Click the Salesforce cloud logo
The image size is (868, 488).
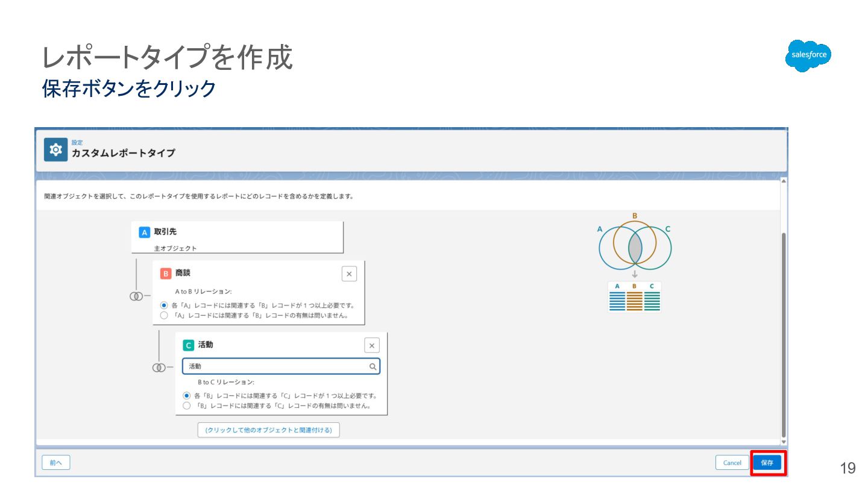tap(808, 55)
